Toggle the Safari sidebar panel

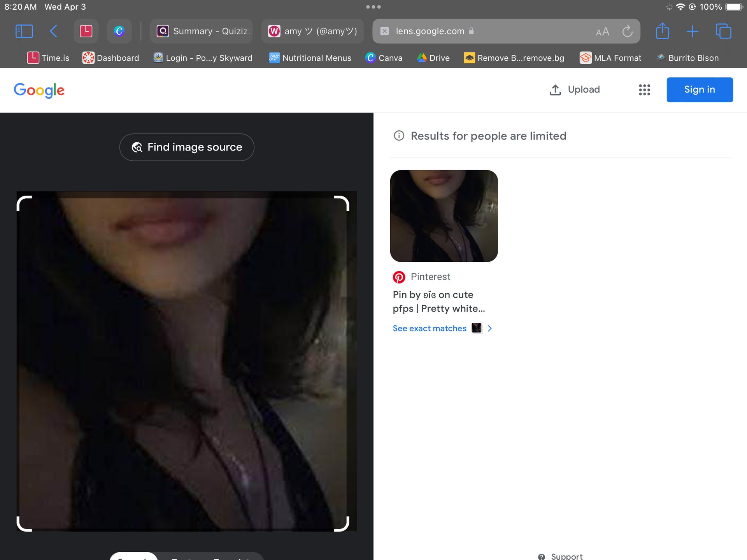click(24, 31)
